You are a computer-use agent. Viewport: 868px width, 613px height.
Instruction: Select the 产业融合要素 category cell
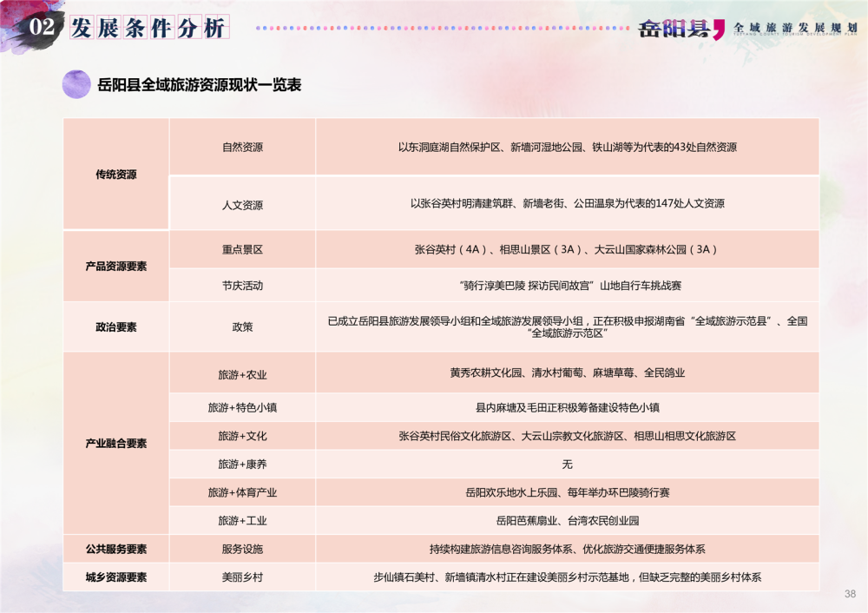[116, 444]
